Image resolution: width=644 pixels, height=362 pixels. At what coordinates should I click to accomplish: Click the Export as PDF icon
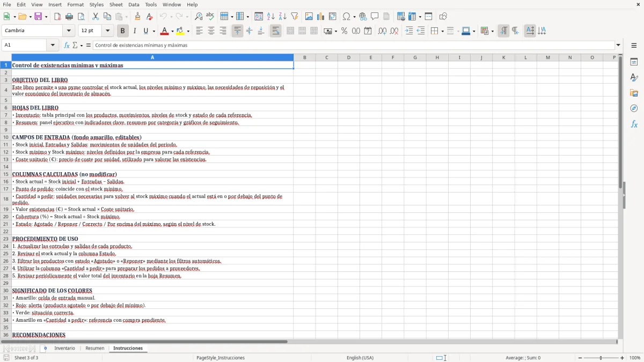coord(57,17)
